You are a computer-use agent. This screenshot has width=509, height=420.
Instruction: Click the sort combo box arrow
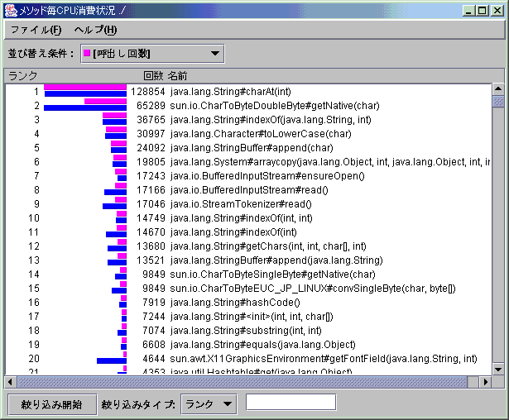215,54
